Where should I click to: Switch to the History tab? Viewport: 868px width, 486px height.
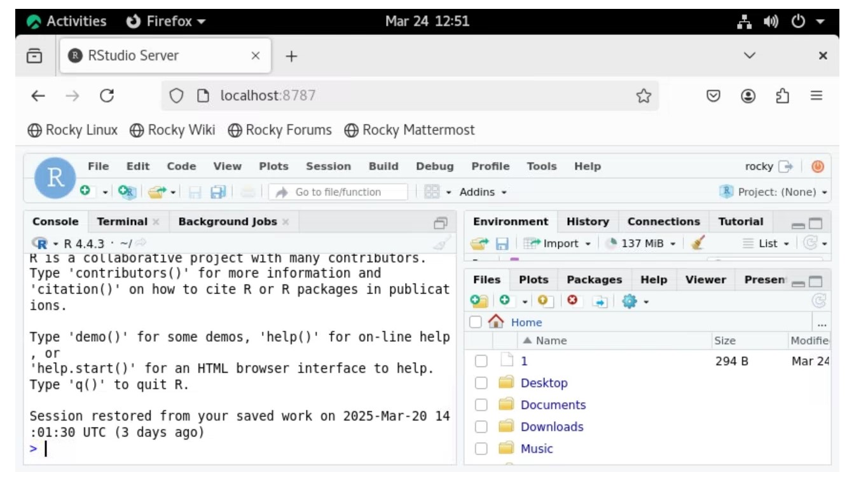tap(588, 222)
